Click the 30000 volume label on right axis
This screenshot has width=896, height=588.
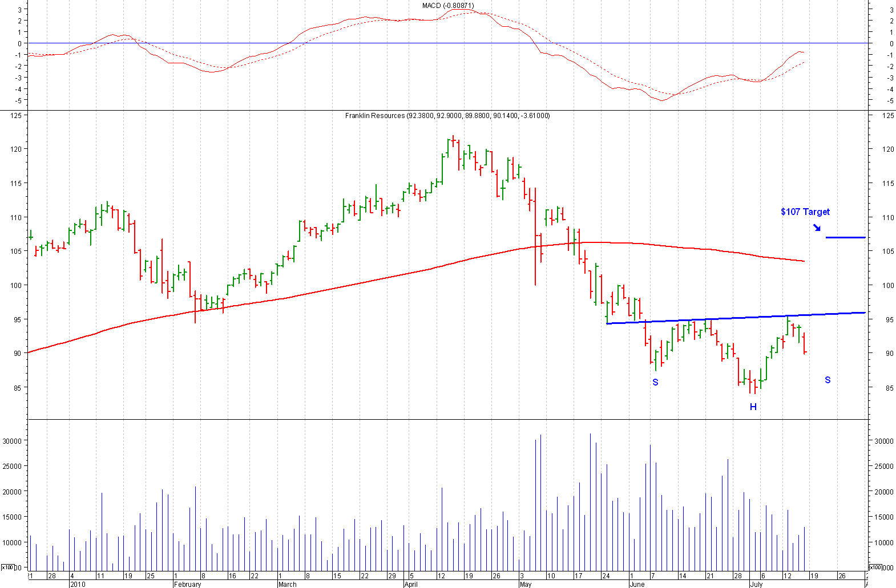(883, 441)
